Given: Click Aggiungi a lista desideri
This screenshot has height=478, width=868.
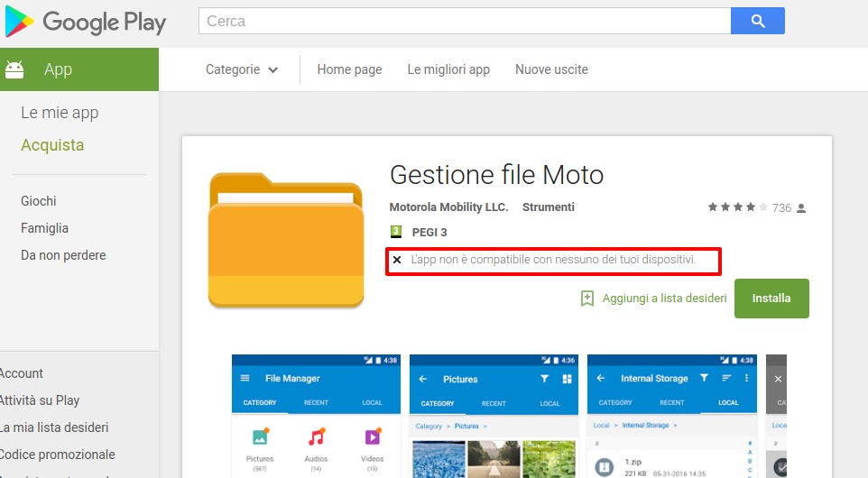Looking at the screenshot, I should pyautogui.click(x=664, y=299).
